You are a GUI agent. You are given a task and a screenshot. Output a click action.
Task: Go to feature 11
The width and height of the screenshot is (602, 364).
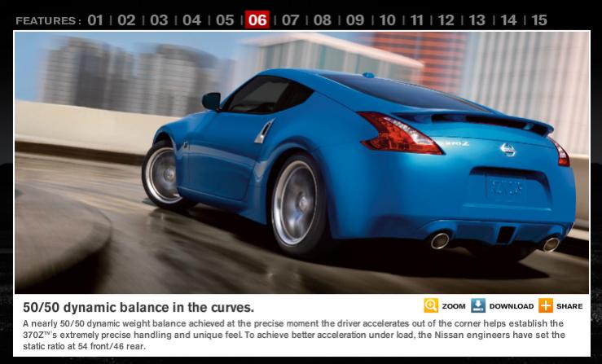(417, 20)
